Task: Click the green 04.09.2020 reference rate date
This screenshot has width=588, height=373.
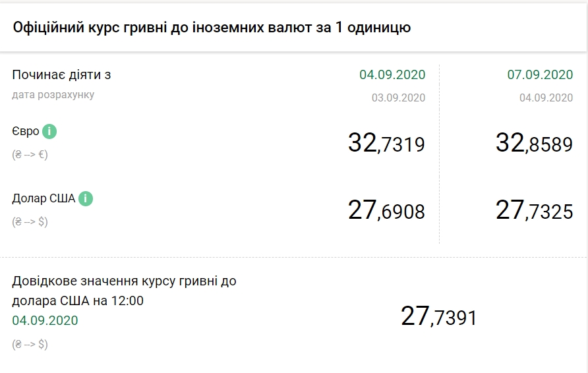Action: 45,321
